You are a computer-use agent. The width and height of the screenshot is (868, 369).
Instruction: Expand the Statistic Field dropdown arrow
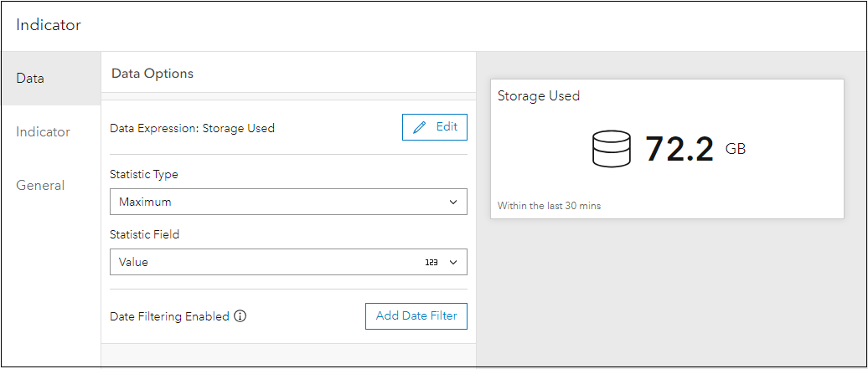click(453, 262)
